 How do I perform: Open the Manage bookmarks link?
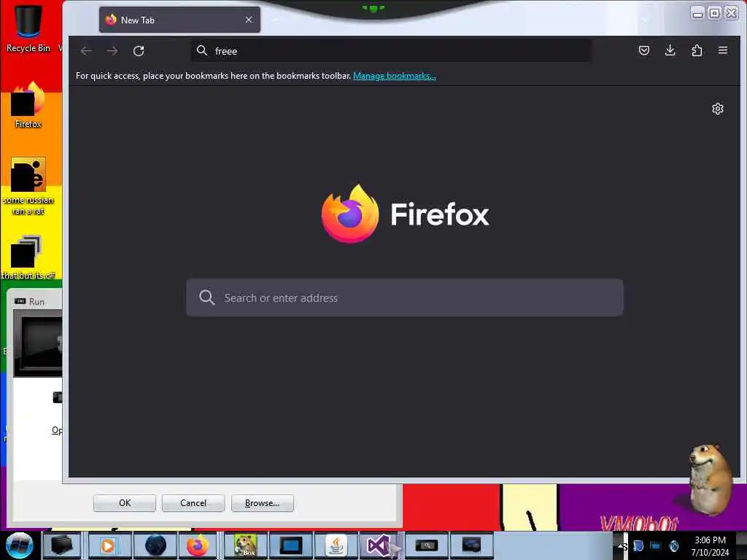[395, 76]
